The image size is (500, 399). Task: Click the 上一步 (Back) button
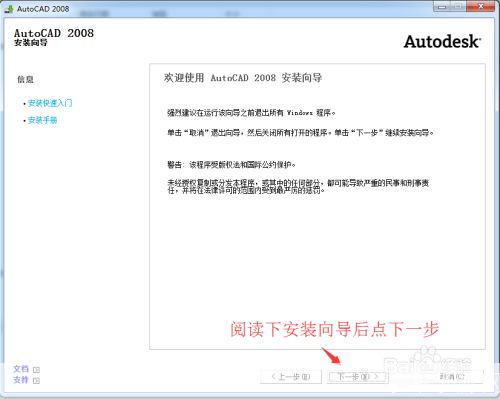pyautogui.click(x=291, y=377)
